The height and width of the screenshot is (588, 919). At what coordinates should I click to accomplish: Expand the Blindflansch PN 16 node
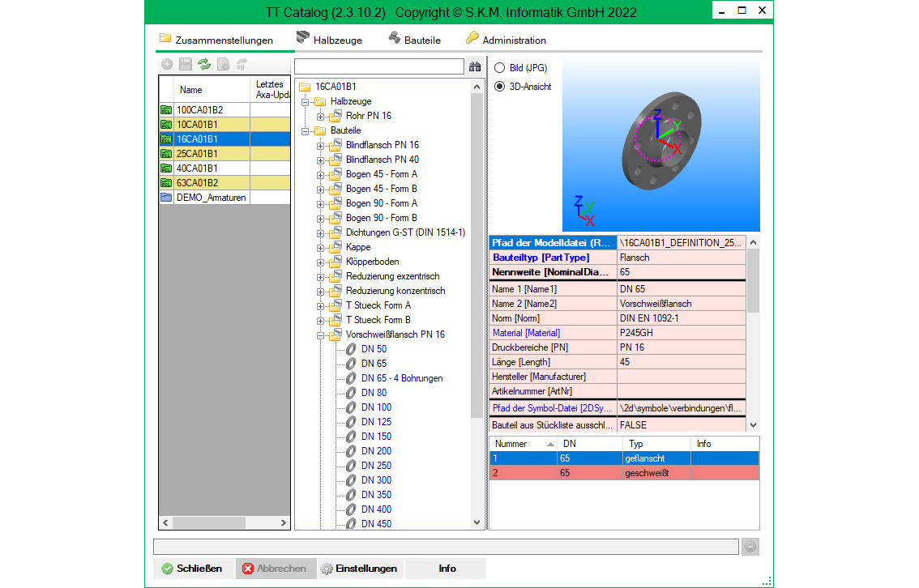click(321, 146)
